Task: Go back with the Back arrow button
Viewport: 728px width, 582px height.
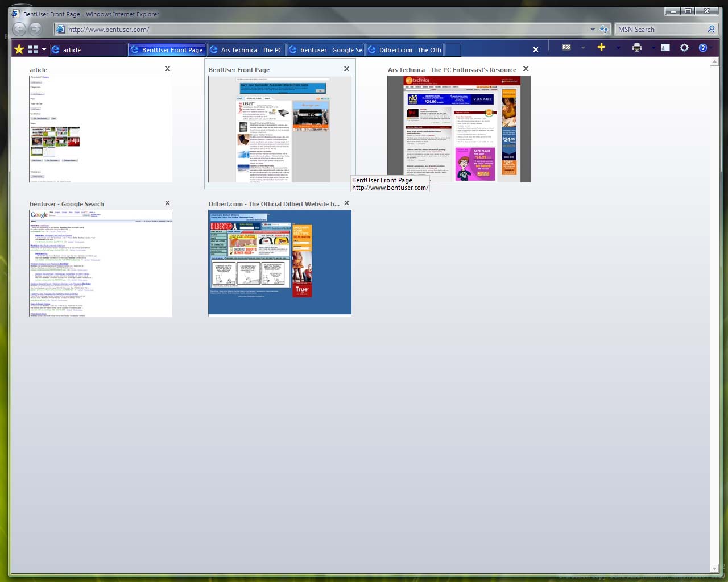Action: 19,29
